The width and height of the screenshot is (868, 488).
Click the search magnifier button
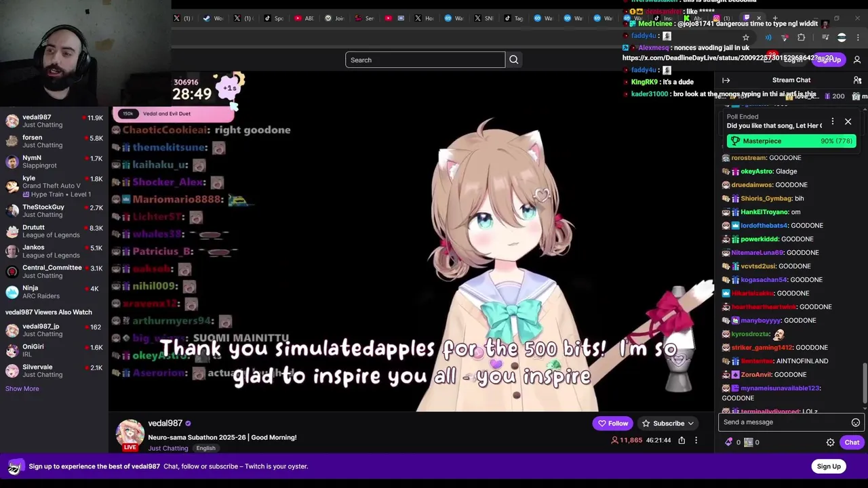coord(514,60)
